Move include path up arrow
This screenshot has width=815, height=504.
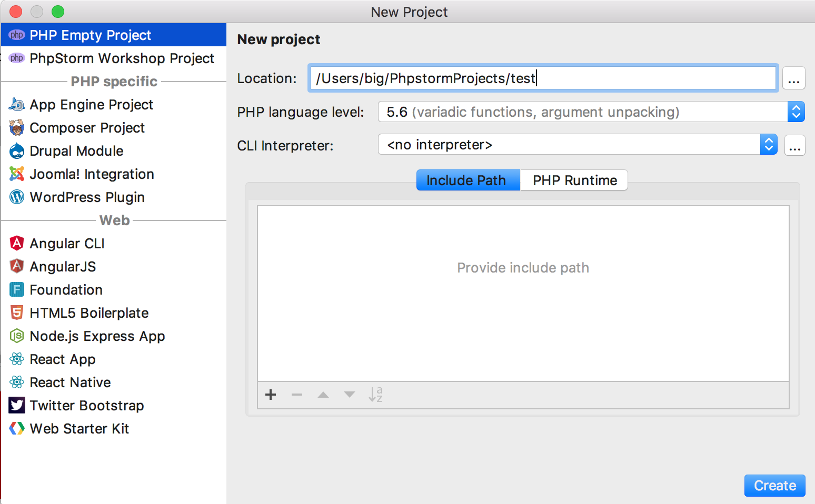click(323, 395)
